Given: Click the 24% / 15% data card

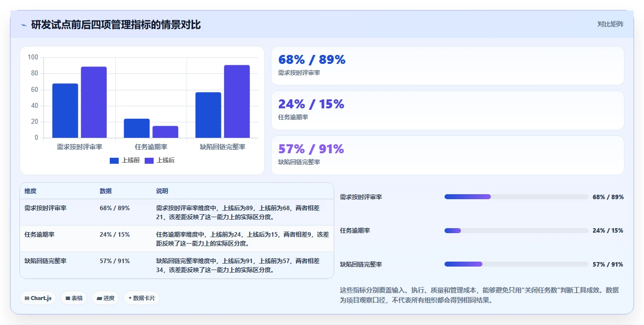Looking at the screenshot, I should [x=447, y=110].
